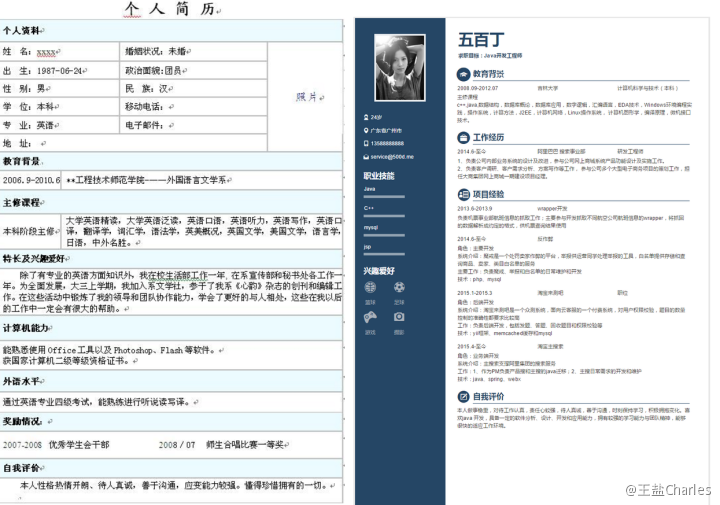Image resolution: width=720 pixels, height=505 pixels.
Task: Click the 2013.6-2013.9 project date
Action: click(474, 208)
